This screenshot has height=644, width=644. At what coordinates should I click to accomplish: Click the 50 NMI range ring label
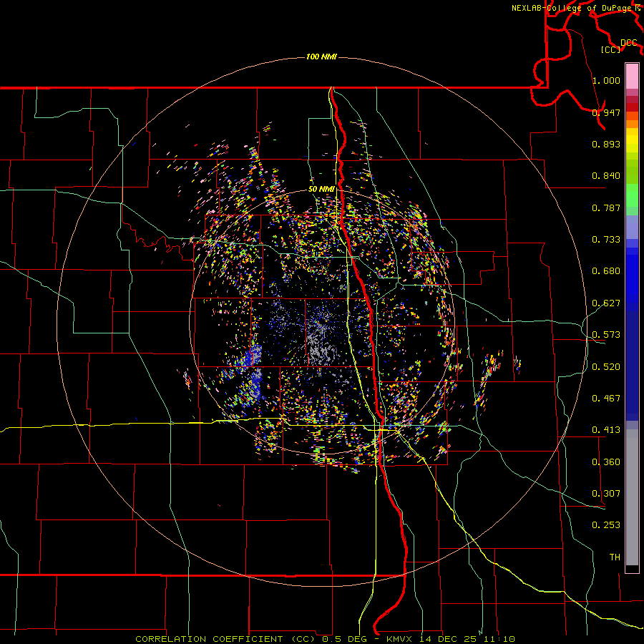point(321,189)
